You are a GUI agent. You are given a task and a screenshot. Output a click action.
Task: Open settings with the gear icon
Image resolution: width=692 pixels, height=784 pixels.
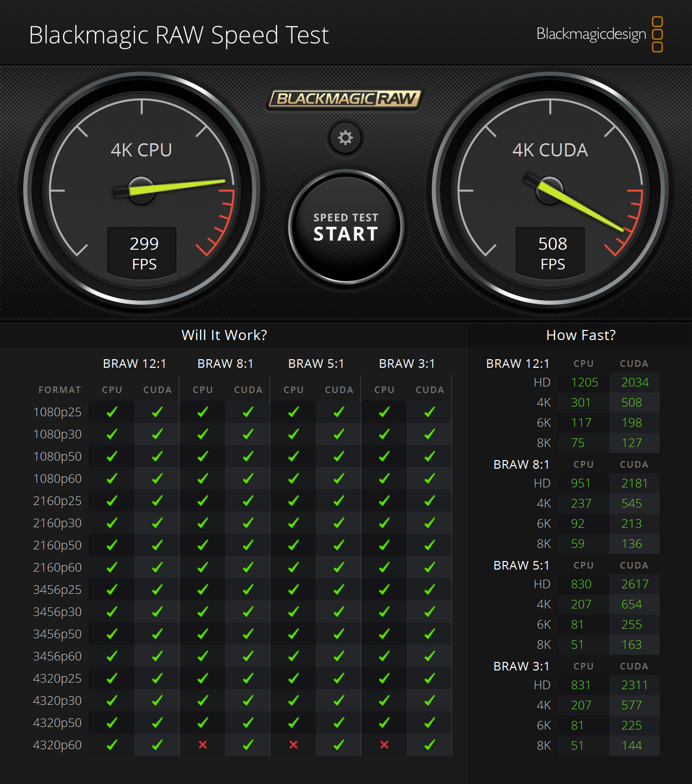[345, 138]
